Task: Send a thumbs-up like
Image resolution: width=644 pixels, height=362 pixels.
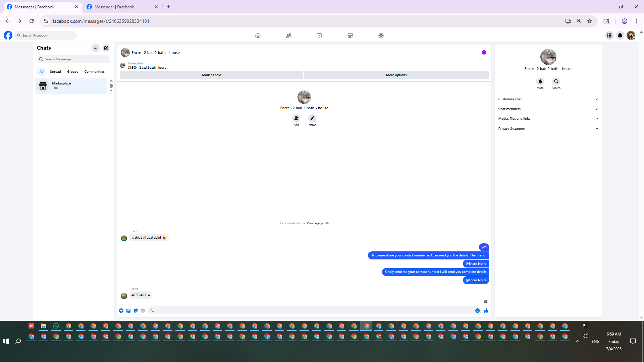Action: [486, 311]
